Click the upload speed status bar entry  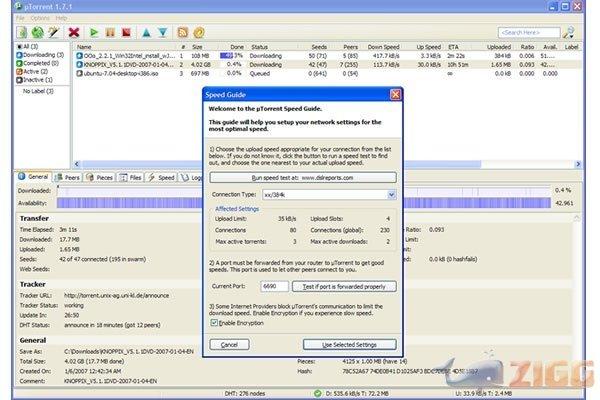point(484,393)
